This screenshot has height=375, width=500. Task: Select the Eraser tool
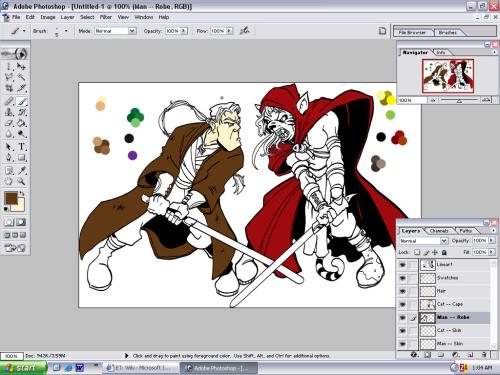[9, 123]
